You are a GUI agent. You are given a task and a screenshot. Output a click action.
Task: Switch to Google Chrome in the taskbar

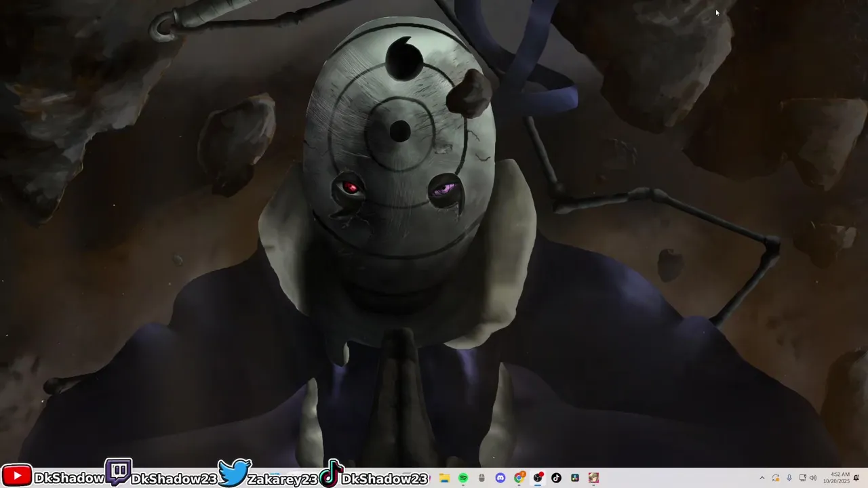click(519, 478)
